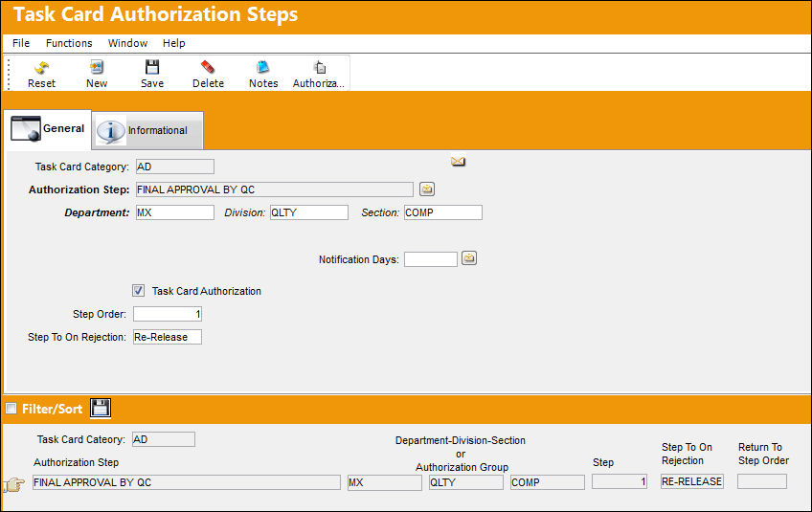This screenshot has height=512, width=812.
Task: Open the Window menu
Action: click(128, 43)
